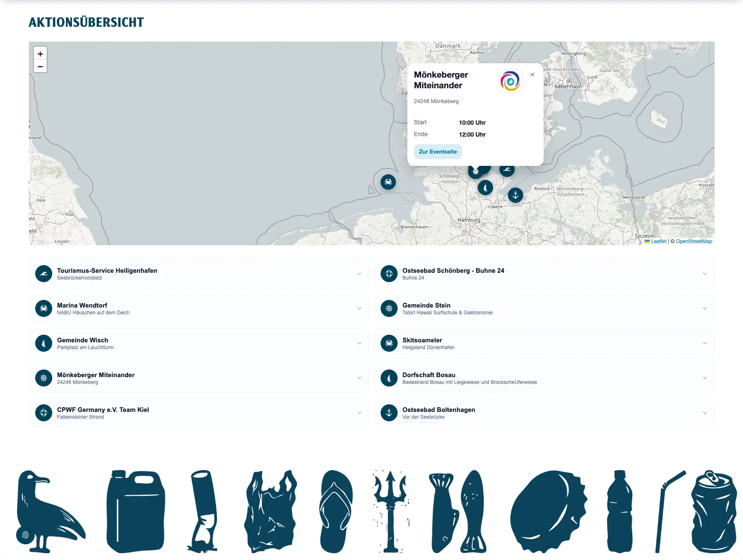Expand the Gemeinde Stein entry

coord(705,308)
